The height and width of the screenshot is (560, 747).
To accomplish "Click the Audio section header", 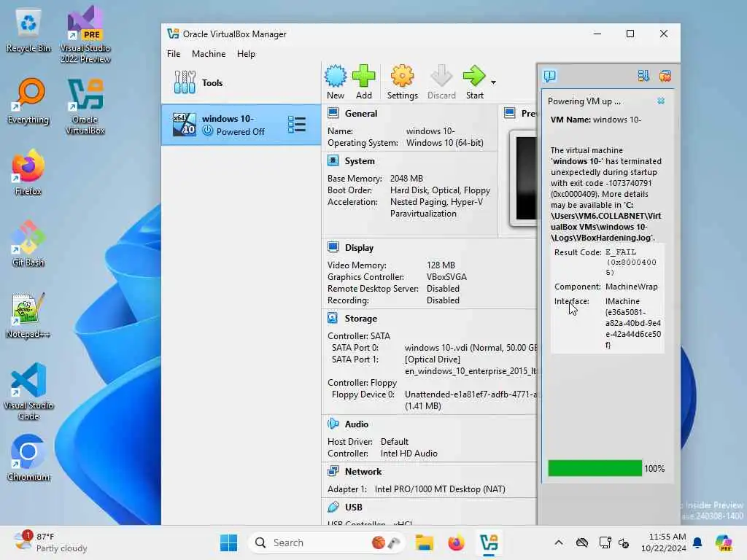I will click(356, 424).
